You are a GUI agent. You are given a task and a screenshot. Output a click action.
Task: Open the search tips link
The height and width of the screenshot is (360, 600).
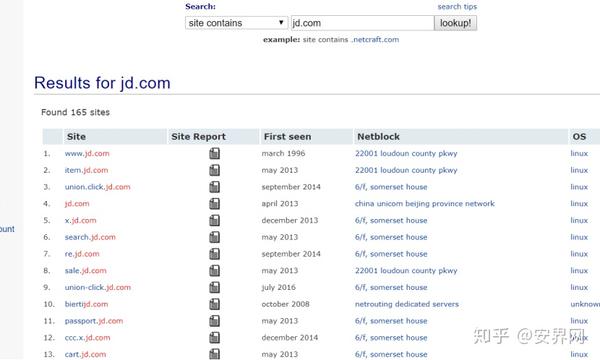[457, 7]
